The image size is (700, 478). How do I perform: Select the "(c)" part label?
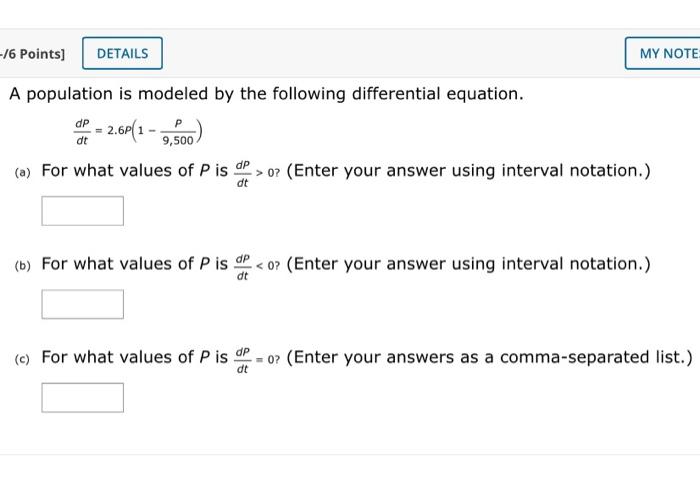tap(23, 359)
